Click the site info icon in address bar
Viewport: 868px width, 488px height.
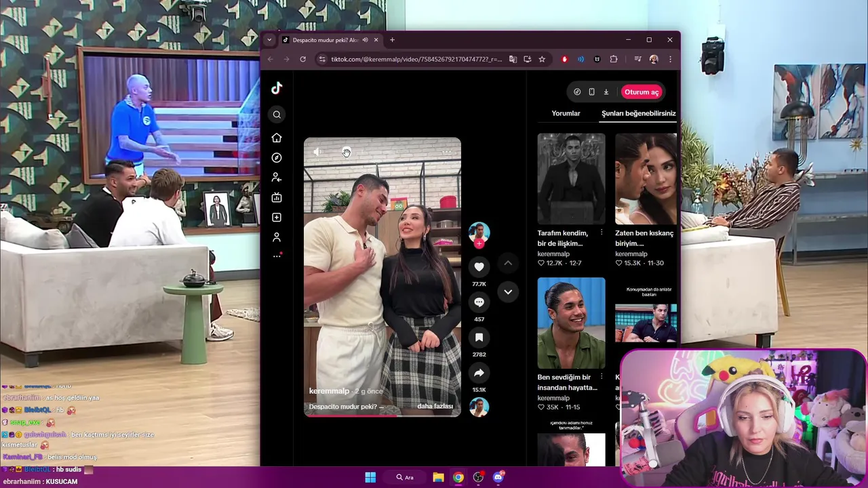point(322,59)
